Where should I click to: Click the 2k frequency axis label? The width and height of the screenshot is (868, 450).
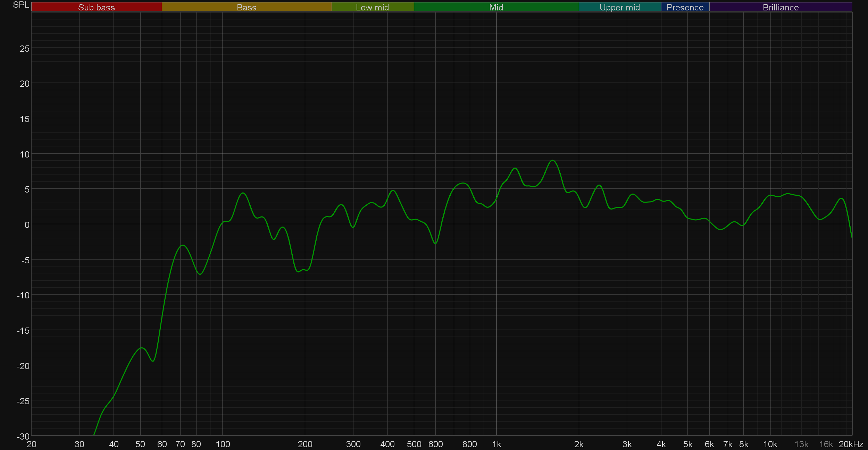[x=579, y=444]
